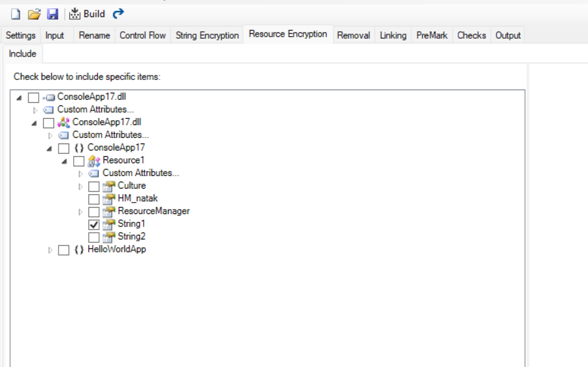This screenshot has width=588, height=367.
Task: Expand the Culture node
Action: click(x=80, y=187)
